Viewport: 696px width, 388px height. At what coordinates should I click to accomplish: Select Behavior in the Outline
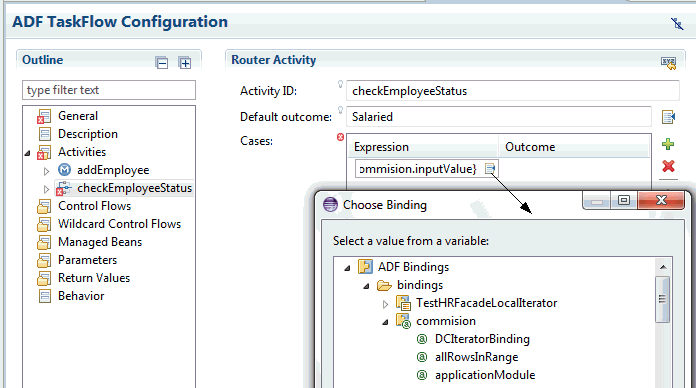point(81,296)
